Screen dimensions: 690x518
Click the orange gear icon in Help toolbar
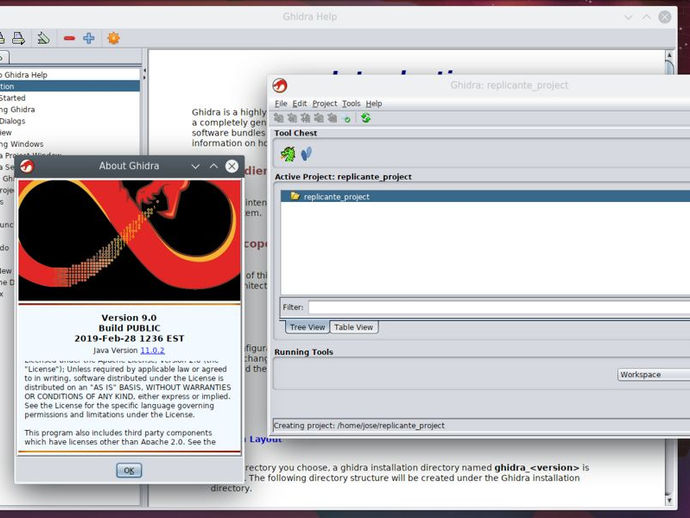click(x=114, y=38)
